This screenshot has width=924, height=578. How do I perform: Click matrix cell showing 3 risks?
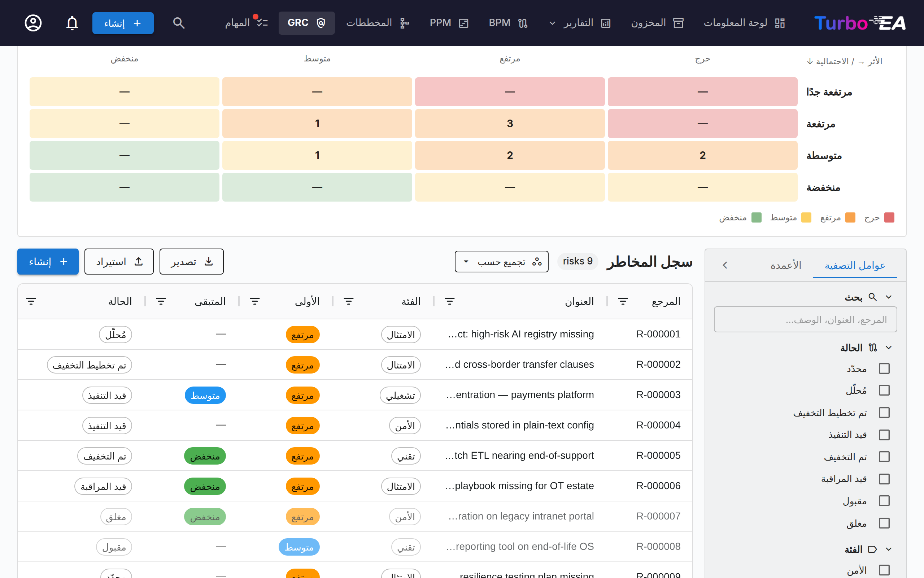[x=510, y=124]
